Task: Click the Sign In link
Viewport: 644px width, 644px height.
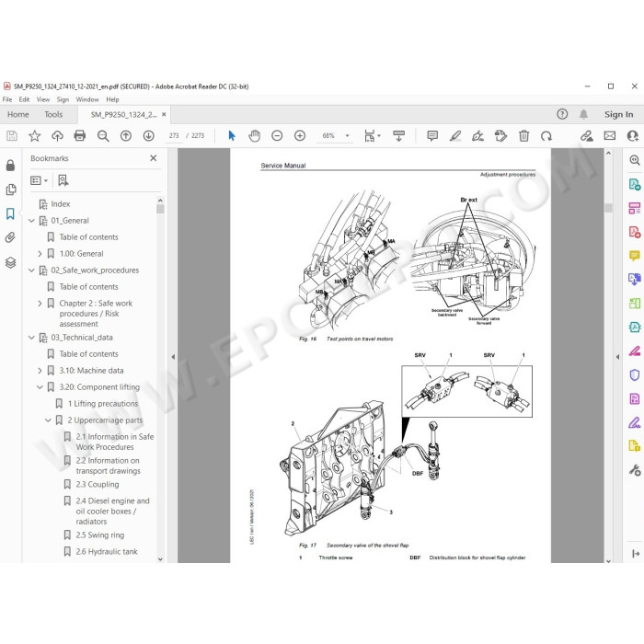Action: tap(618, 115)
